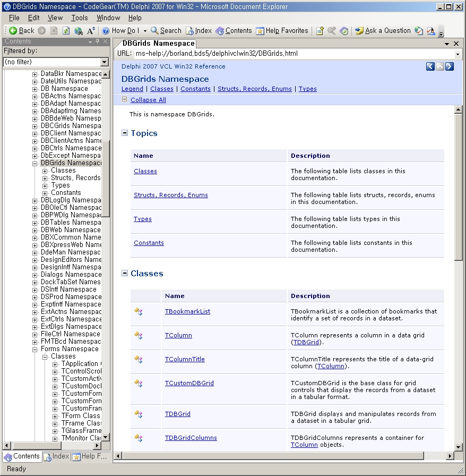The image size is (466, 476).
Task: Click the Refresh page toolbar icon
Action: 66,31
